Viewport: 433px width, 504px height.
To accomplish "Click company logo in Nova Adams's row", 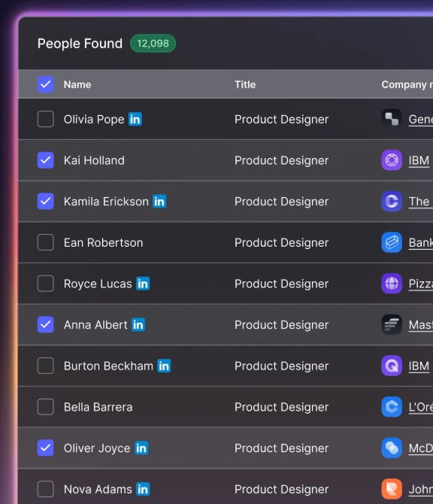I will point(392,489).
